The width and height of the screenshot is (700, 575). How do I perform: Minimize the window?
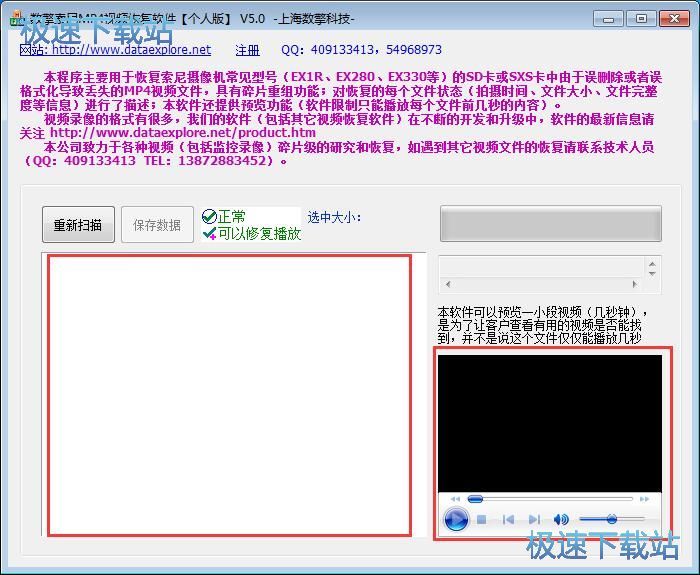click(608, 19)
